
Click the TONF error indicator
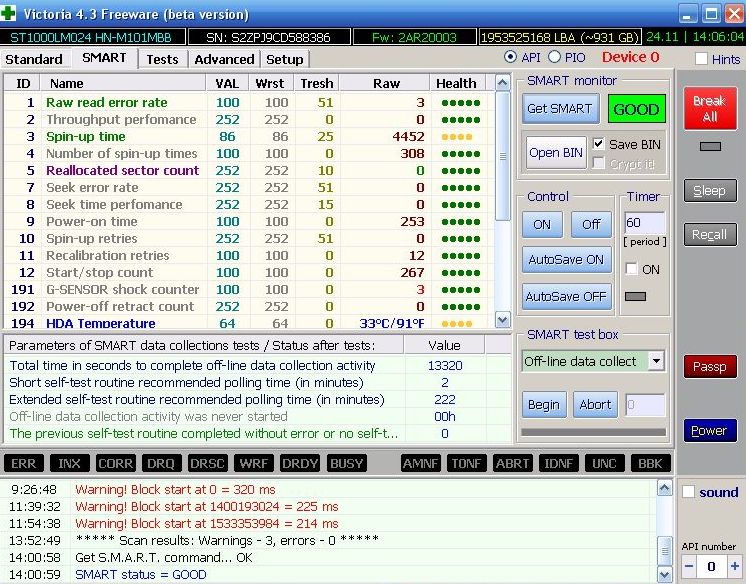click(x=466, y=463)
